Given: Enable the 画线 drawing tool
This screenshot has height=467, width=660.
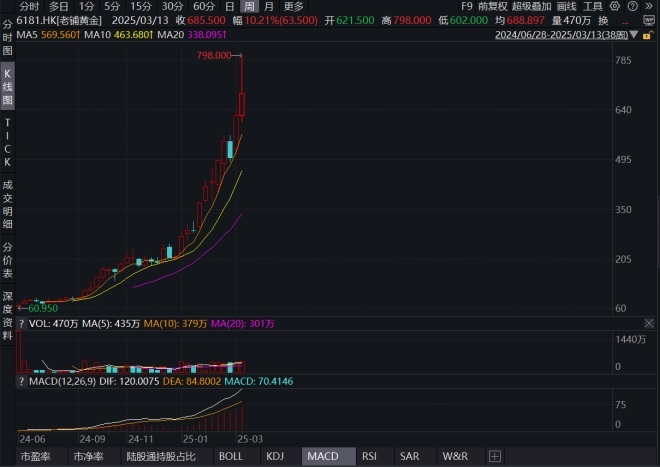Looking at the screenshot, I should coord(566,6).
